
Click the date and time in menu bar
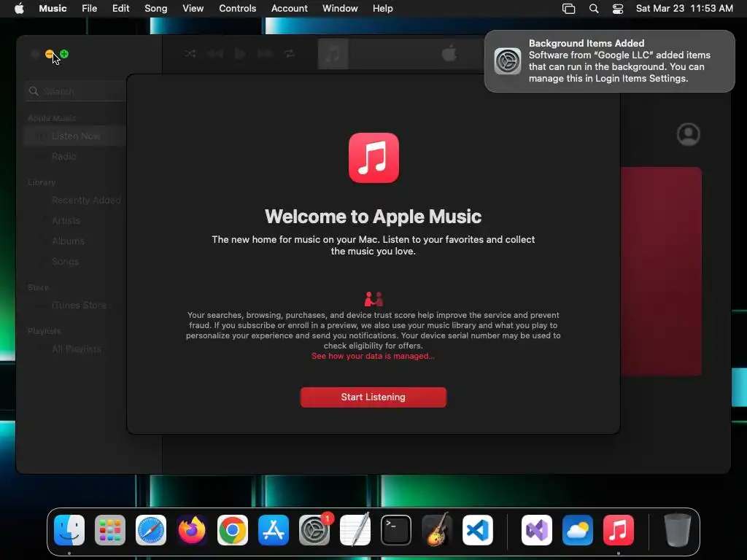684,9
